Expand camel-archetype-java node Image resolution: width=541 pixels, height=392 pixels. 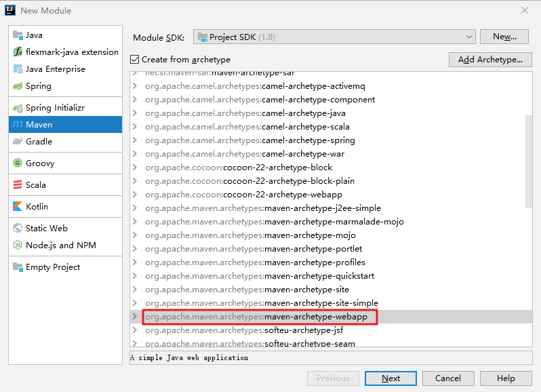tap(135, 113)
